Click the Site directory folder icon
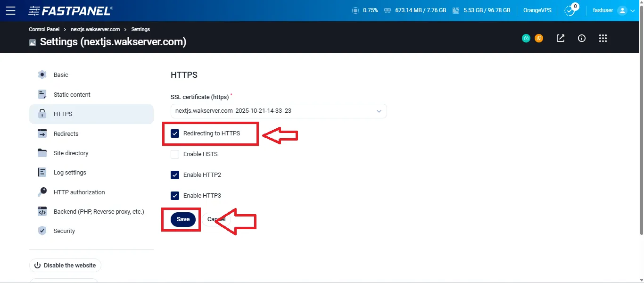This screenshot has height=283, width=644. coord(41,153)
